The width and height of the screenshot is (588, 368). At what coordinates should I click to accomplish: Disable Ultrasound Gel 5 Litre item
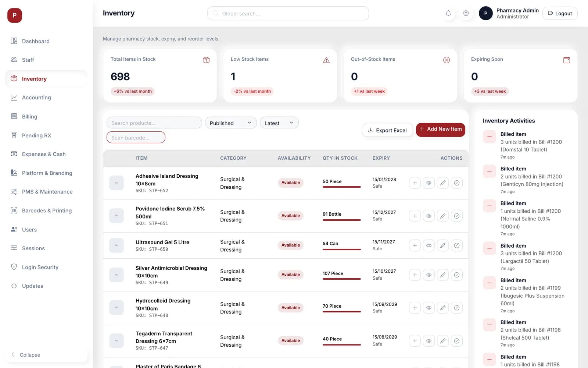pyautogui.click(x=456, y=245)
